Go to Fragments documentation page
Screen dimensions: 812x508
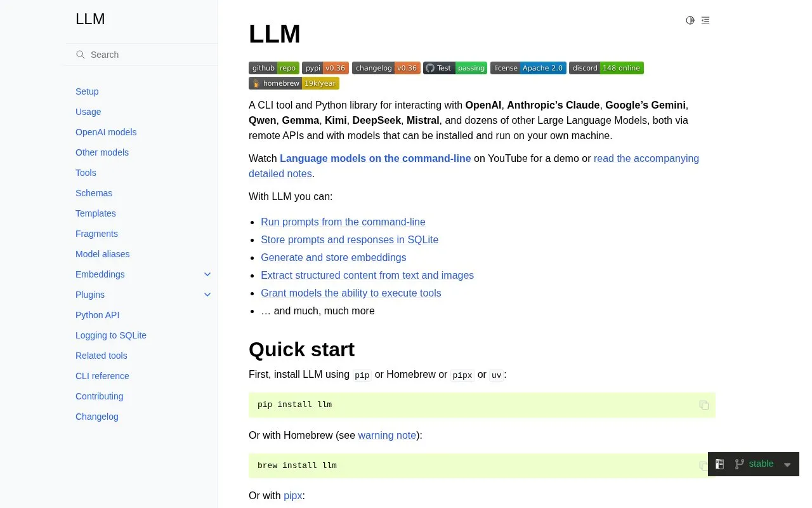tap(96, 234)
